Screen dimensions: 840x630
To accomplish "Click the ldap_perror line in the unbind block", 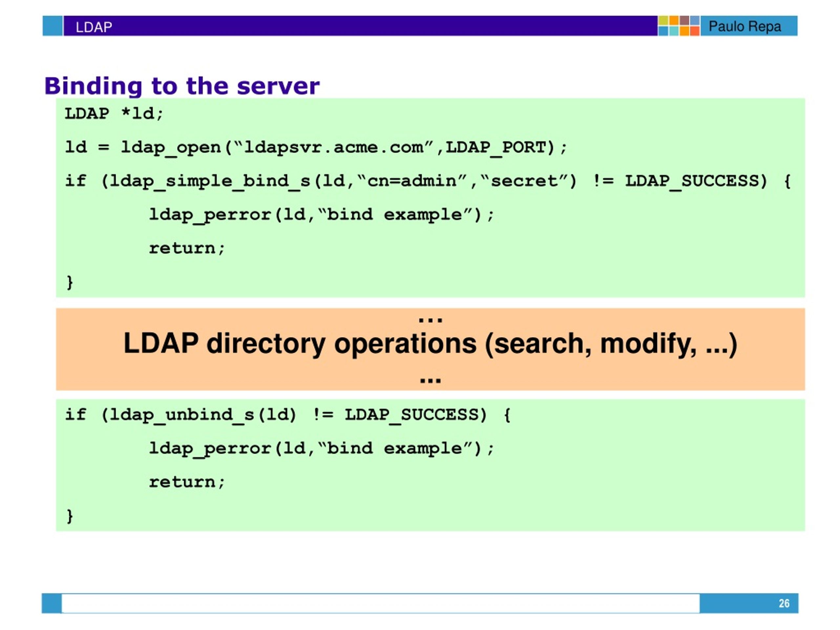I will [x=322, y=449].
